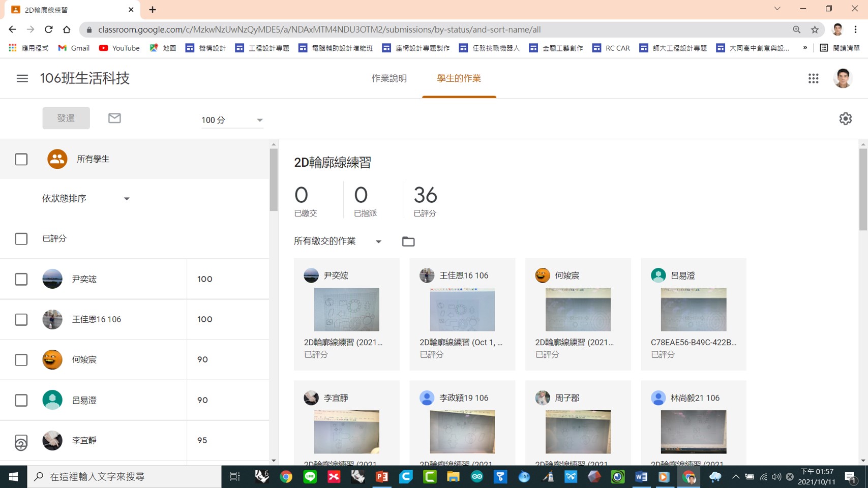The image size is (868, 488).
Task: Open 何竣宸's submission thumbnail
Action: [x=578, y=310]
